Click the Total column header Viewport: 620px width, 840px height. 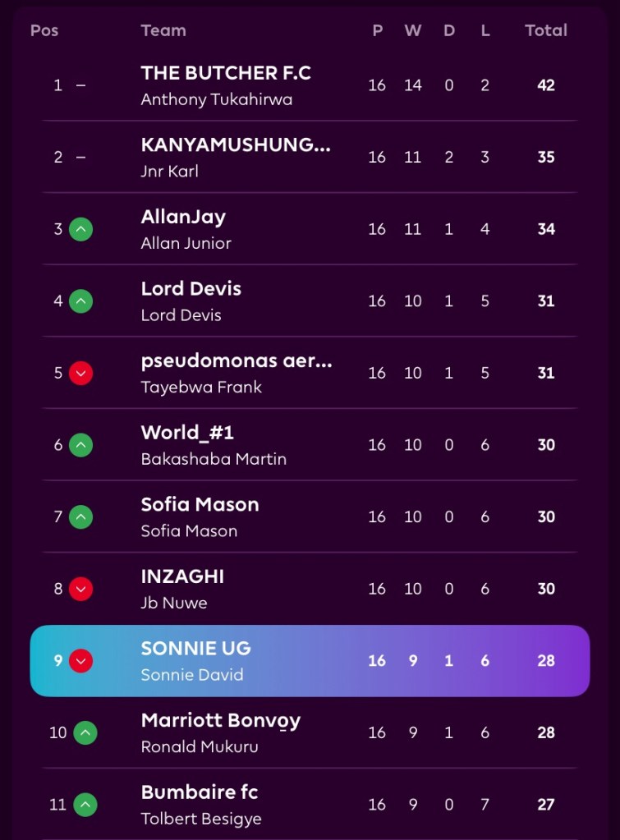click(x=546, y=30)
